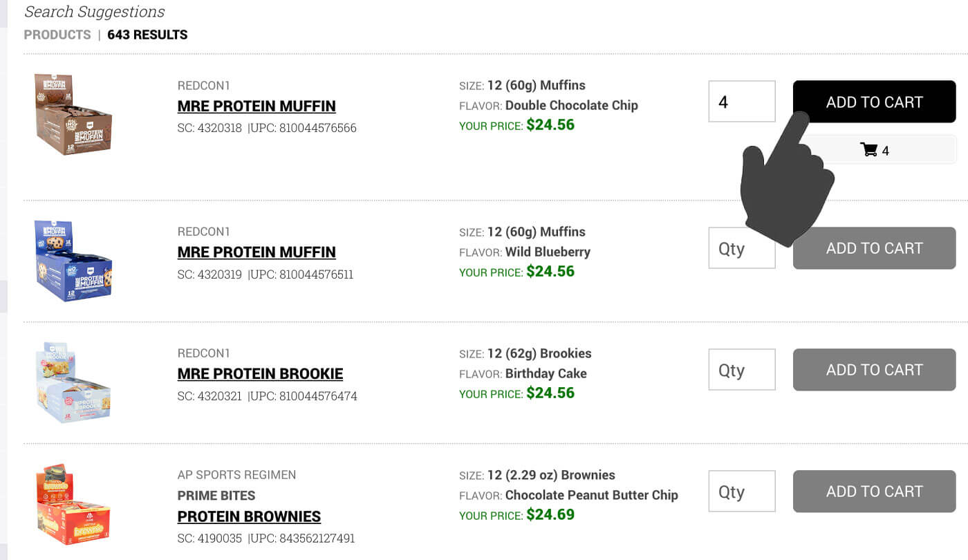Open the MRE PROTEIN BROOKIE product link

click(260, 373)
